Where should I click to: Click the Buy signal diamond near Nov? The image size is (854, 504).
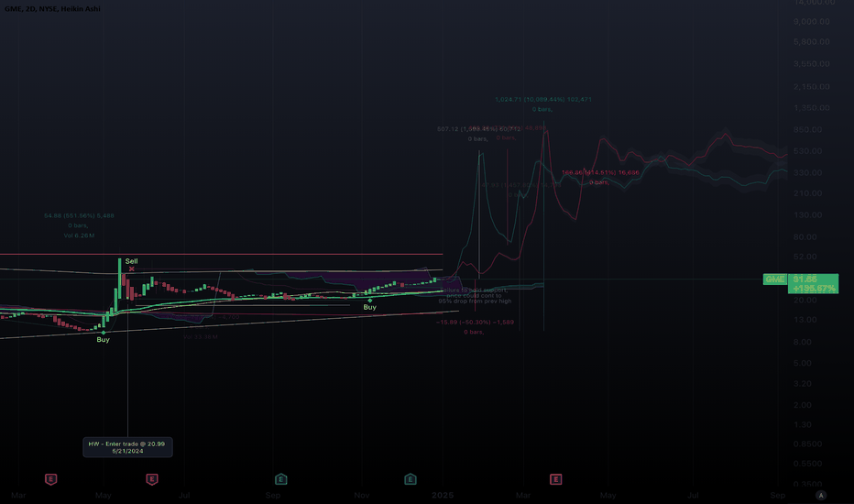[x=370, y=301]
